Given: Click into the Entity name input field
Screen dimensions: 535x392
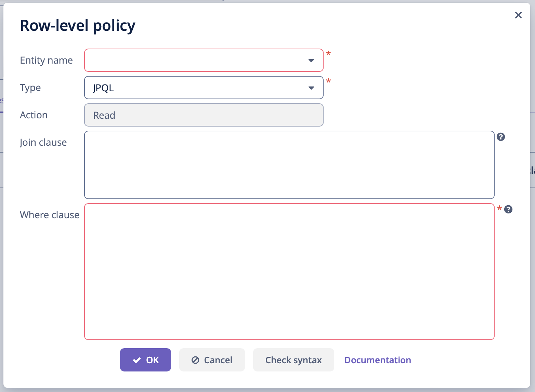Looking at the screenshot, I should coord(195,61).
